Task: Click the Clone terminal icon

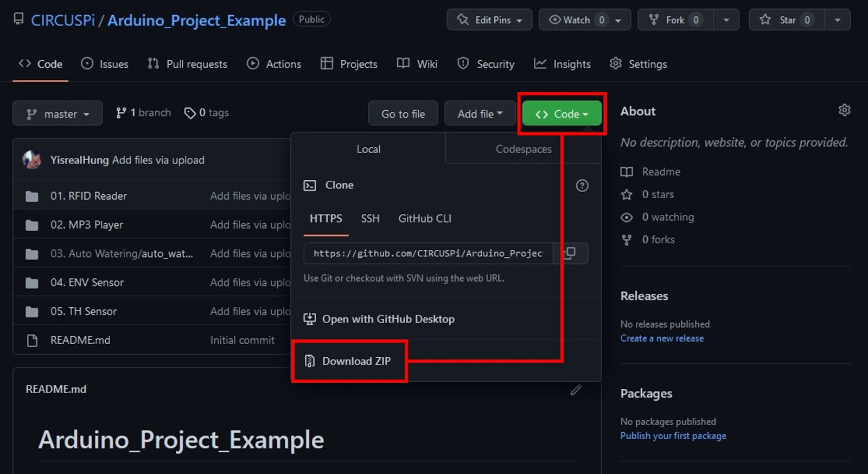Action: pyautogui.click(x=310, y=186)
